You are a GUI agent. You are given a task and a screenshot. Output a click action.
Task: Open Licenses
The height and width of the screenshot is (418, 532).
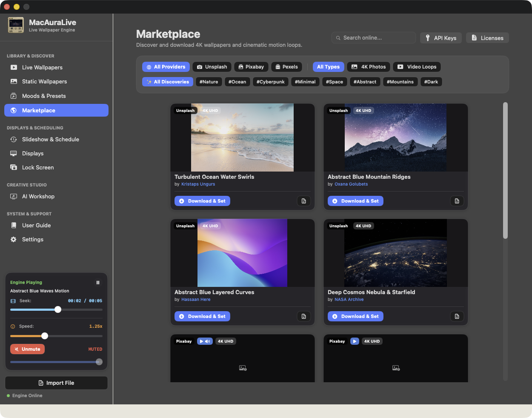(487, 38)
